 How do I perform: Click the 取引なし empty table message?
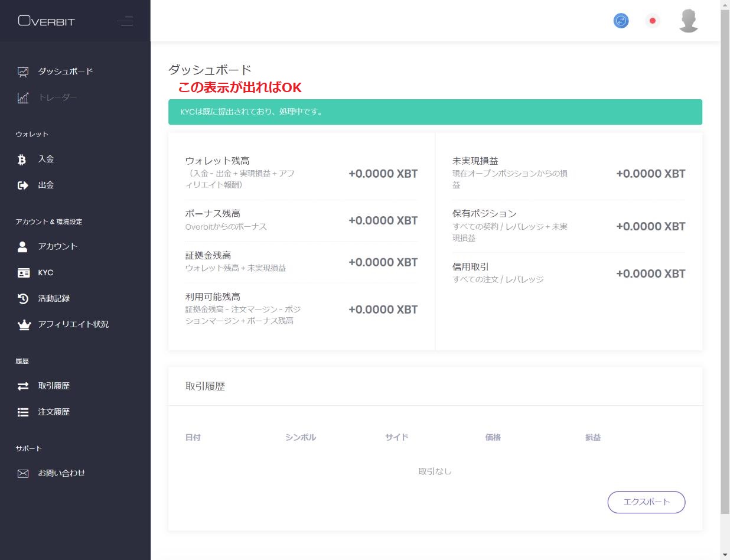point(435,471)
